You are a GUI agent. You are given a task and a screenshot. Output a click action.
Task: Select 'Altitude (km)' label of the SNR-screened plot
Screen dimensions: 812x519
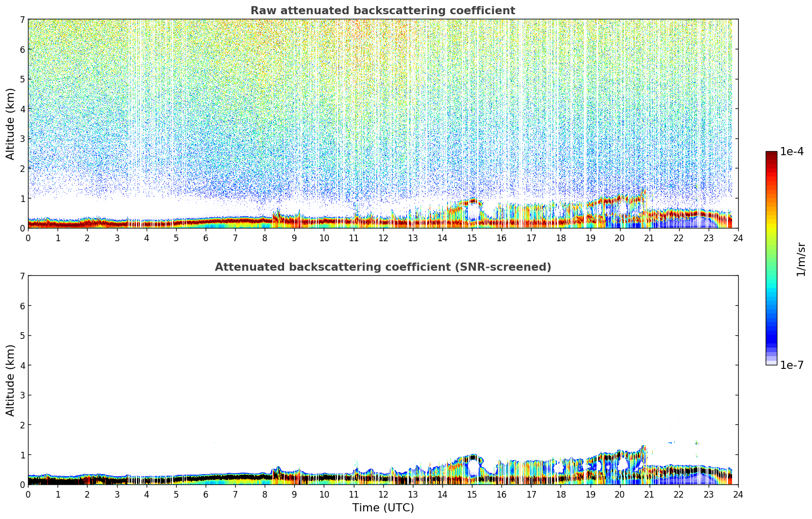click(11, 380)
